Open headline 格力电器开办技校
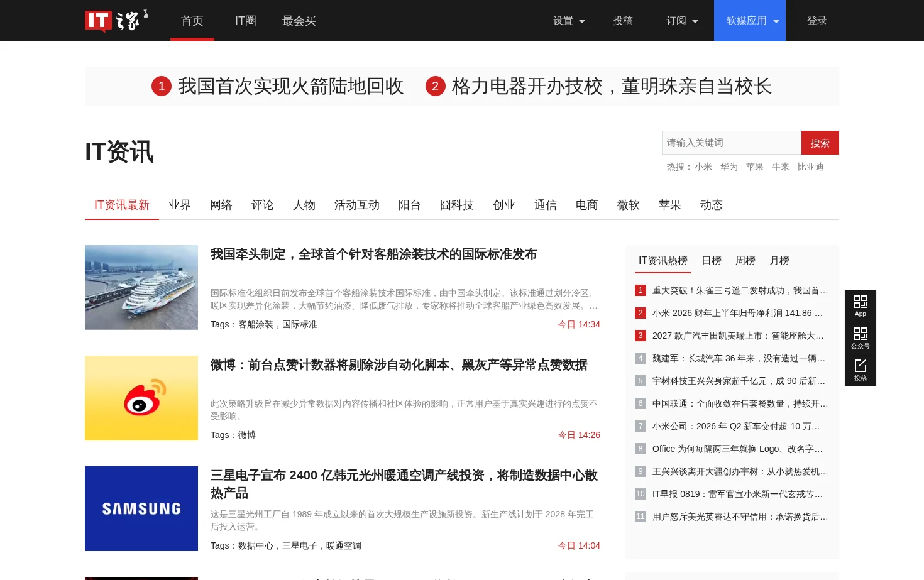924x580 pixels. click(612, 86)
